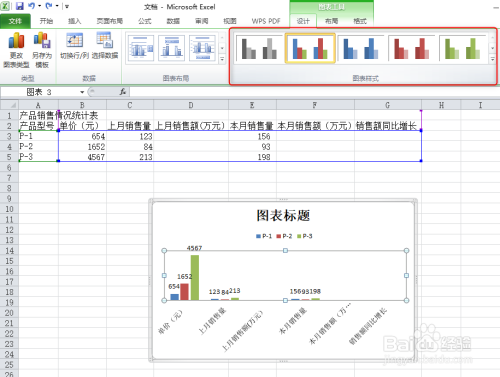Click the 单价（元）header cell
500x377 pixels.
tap(82, 126)
